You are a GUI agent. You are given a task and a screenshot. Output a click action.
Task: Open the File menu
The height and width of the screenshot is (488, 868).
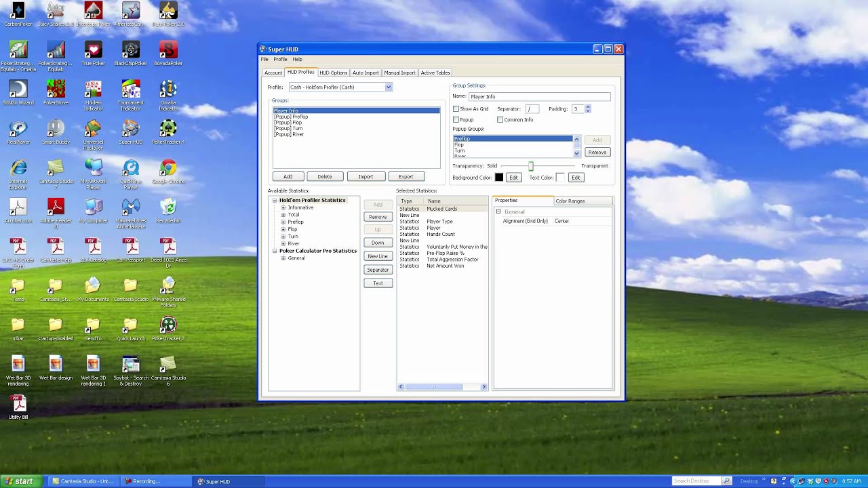pyautogui.click(x=264, y=59)
